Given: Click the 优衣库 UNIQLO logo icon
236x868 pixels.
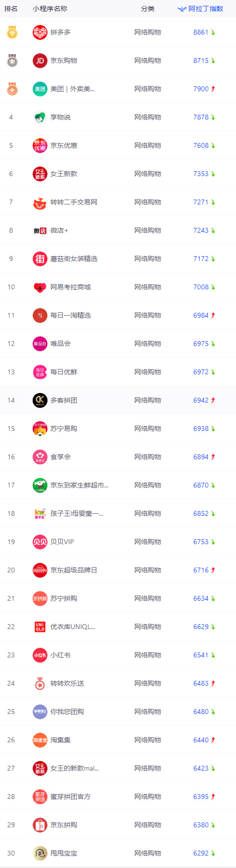Looking at the screenshot, I should pos(40,627).
